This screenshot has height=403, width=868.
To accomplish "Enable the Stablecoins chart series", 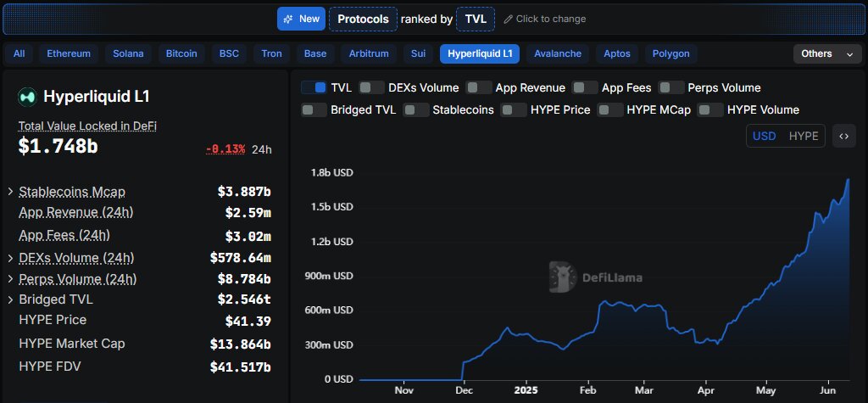I will [x=415, y=109].
